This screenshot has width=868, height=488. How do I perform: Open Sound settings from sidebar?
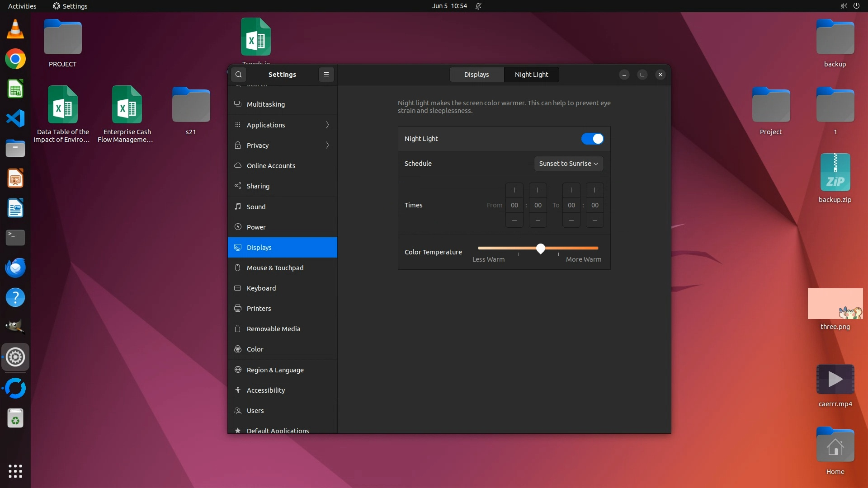pyautogui.click(x=256, y=207)
